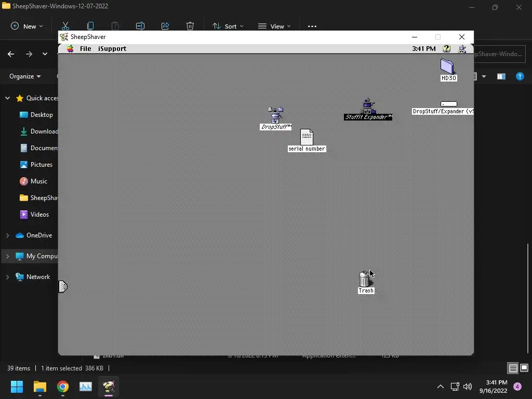Image resolution: width=532 pixels, height=399 pixels.
Task: Open the Windows Start menu
Action: tap(17, 387)
